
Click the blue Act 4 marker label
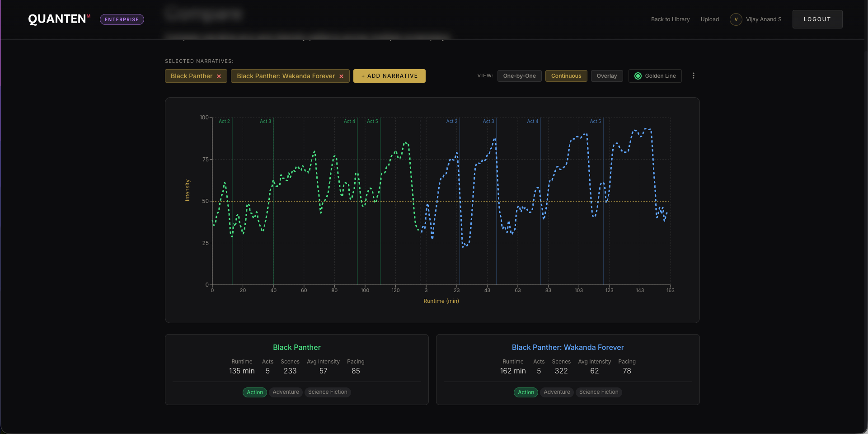click(x=532, y=121)
